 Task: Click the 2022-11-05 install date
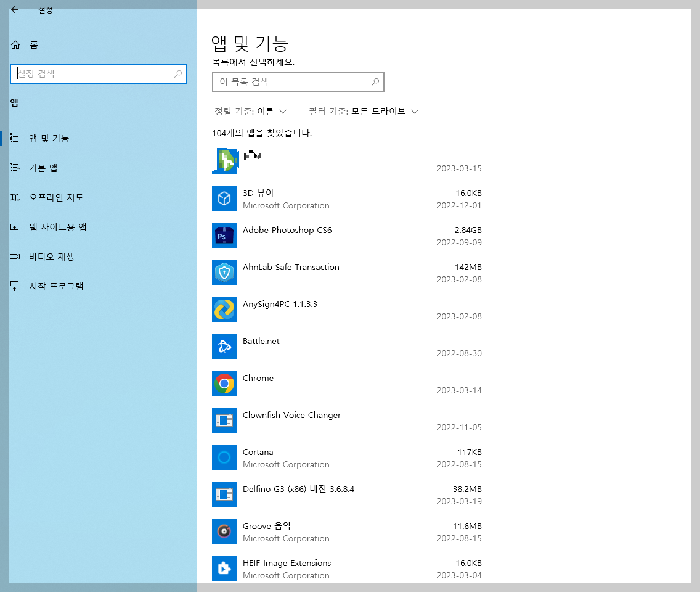pyautogui.click(x=459, y=427)
